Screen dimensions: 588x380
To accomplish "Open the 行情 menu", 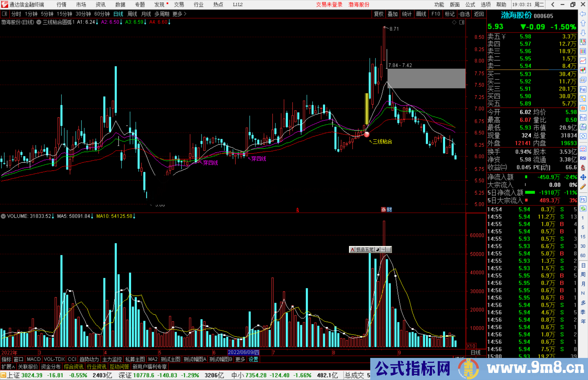I will click(62, 5).
